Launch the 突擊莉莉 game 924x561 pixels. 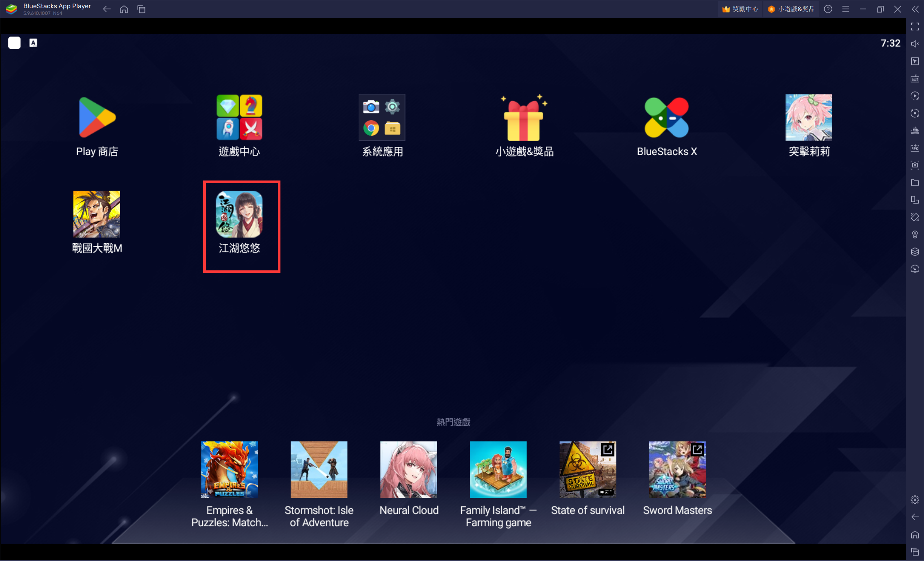pos(808,118)
